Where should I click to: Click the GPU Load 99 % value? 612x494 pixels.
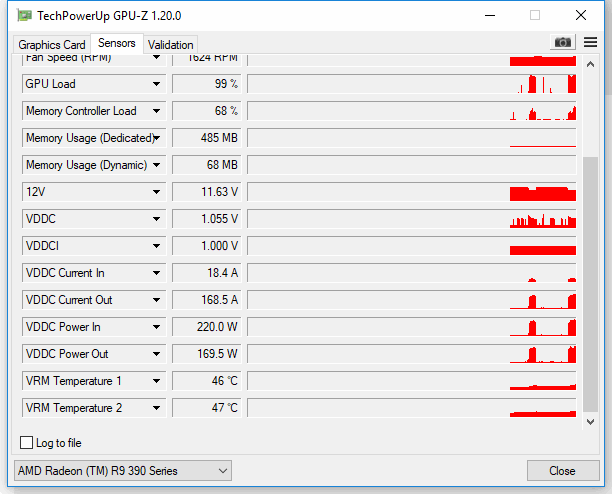point(207,84)
